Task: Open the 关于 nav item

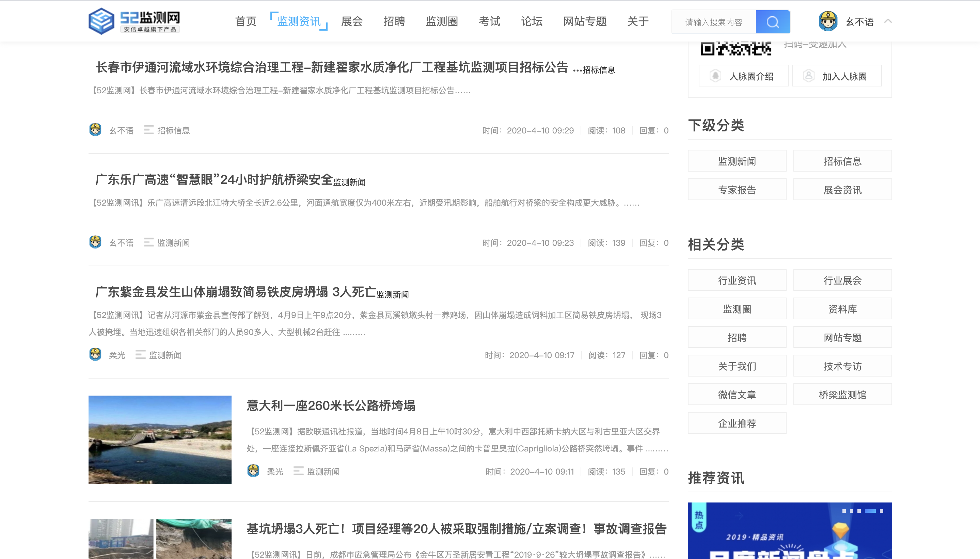Action: [638, 21]
